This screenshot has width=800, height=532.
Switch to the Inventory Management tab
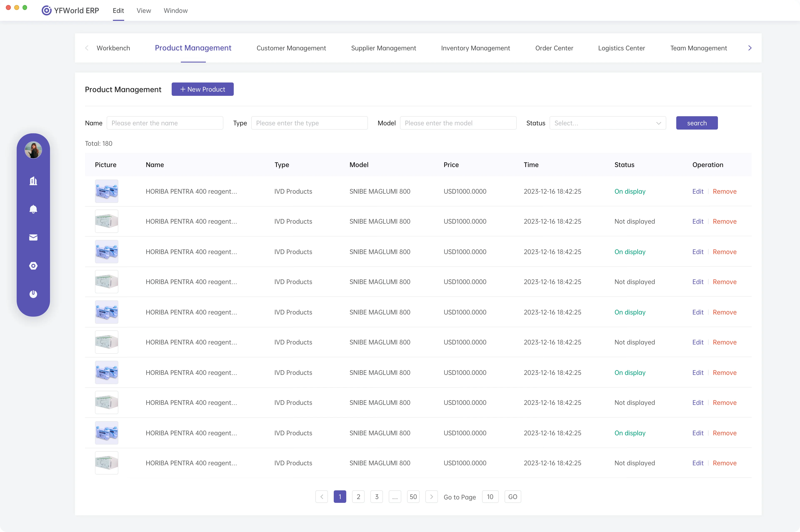point(475,48)
